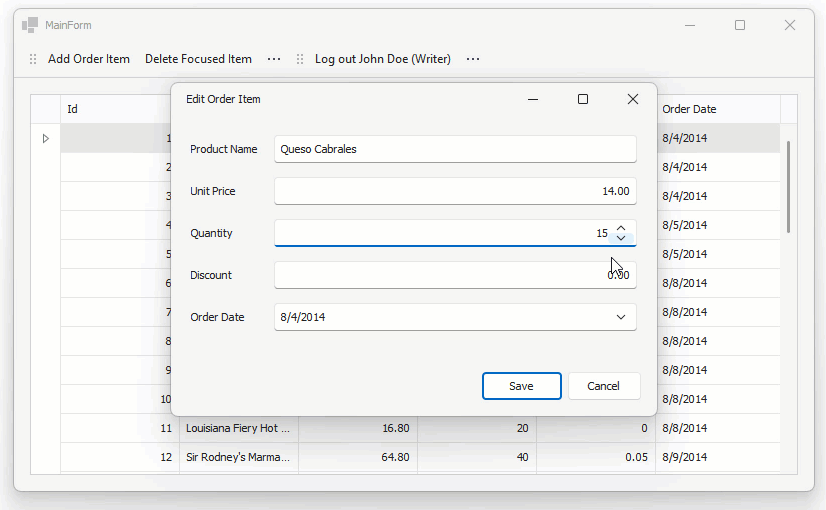The width and height of the screenshot is (826, 510).
Task: Click the Louisiana Fiery Hot cell
Action: (239, 428)
